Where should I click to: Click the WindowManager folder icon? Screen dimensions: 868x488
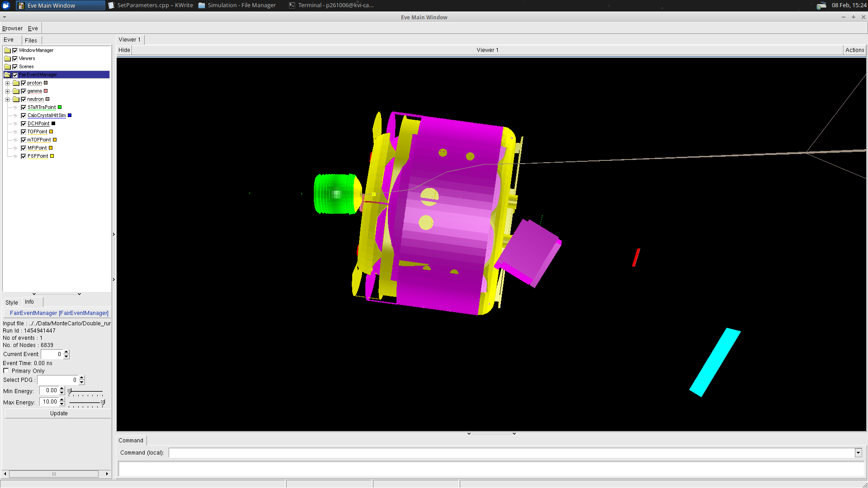[x=7, y=51]
